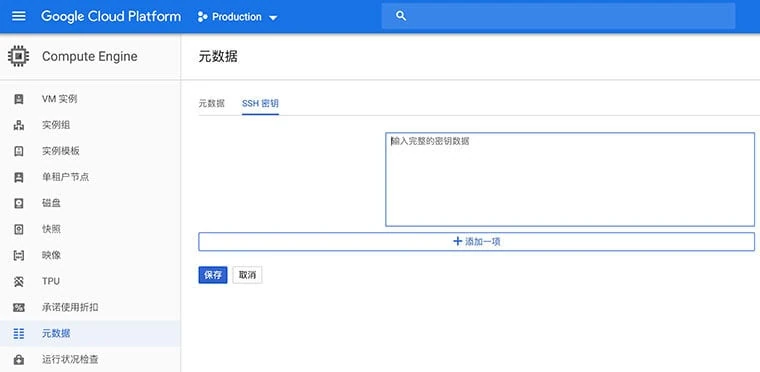Click the 磁盘 disk icon

point(19,203)
